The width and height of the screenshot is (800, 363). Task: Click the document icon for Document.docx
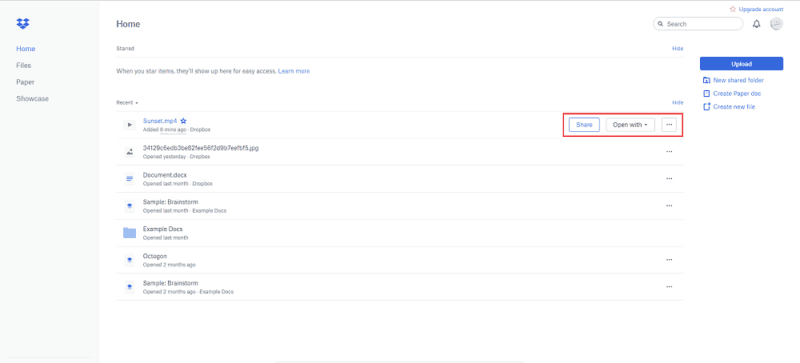pyautogui.click(x=130, y=179)
